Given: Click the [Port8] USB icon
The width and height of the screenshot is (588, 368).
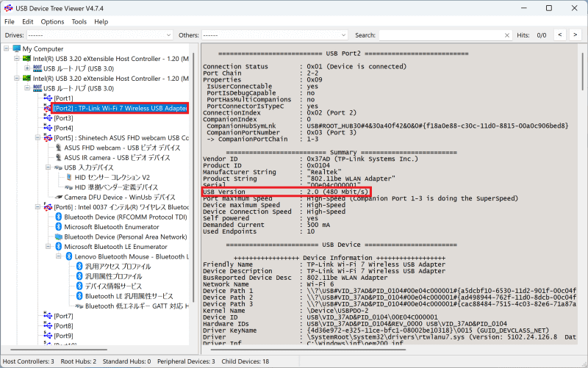Looking at the screenshot, I should (48, 325).
